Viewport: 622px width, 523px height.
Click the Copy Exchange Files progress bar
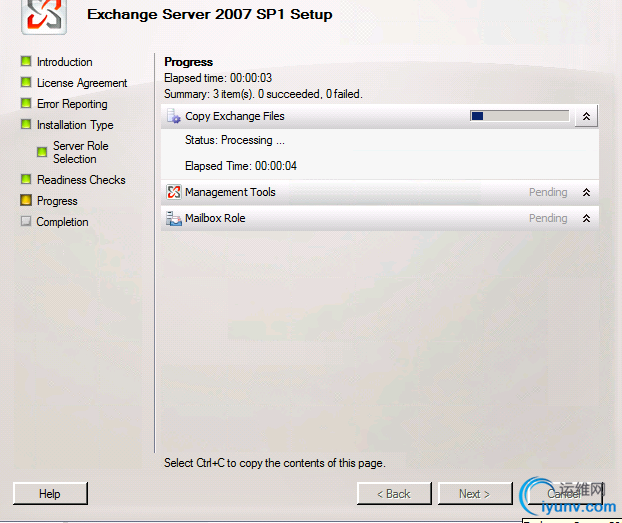coord(520,116)
